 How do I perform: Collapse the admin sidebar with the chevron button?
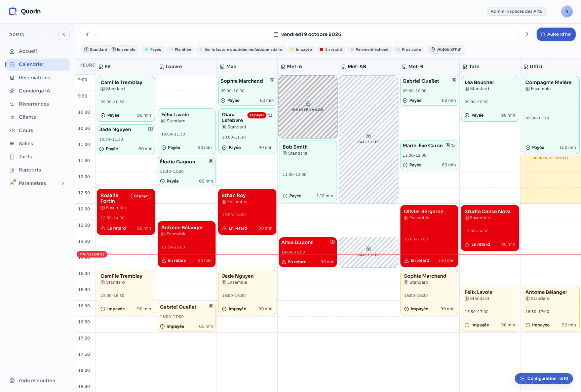64,34
